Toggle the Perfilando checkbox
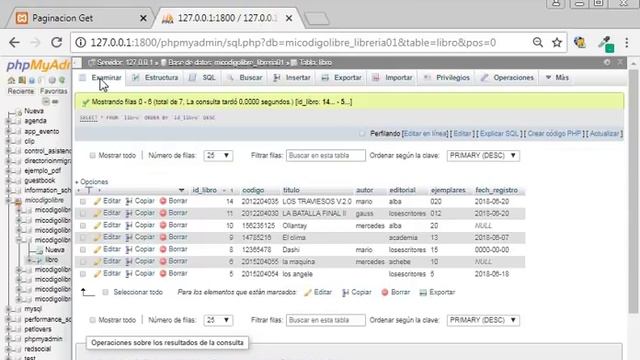The image size is (640, 360). click(x=362, y=134)
